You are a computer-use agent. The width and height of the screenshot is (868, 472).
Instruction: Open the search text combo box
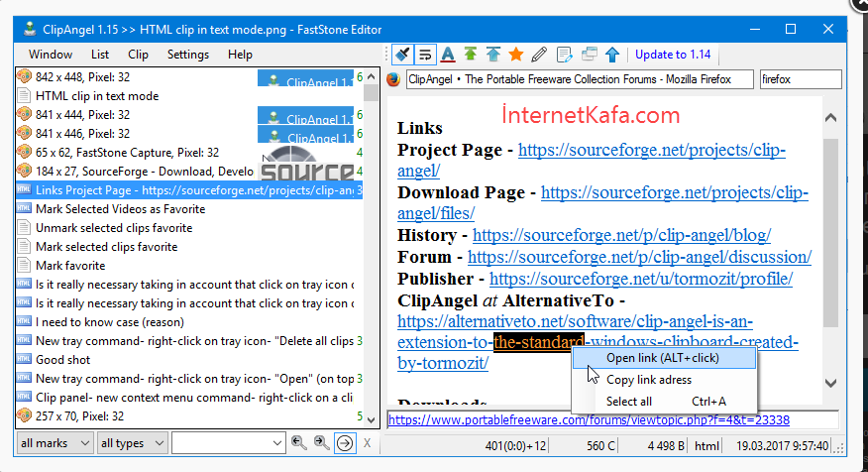[228, 443]
